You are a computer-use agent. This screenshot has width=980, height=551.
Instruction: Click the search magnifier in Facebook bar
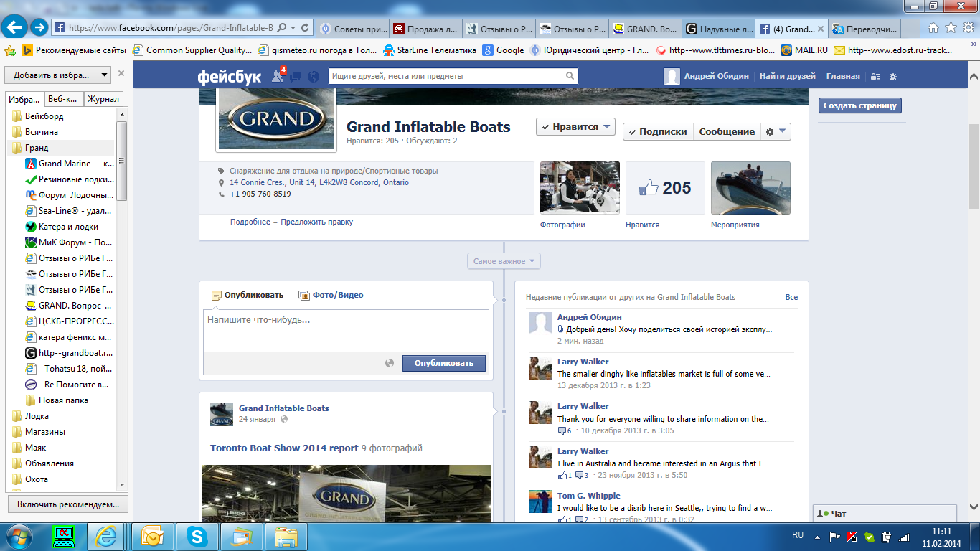point(570,76)
